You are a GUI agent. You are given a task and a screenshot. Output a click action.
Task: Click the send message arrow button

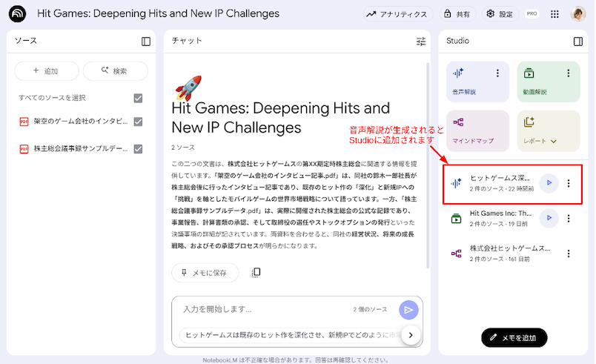tap(408, 310)
